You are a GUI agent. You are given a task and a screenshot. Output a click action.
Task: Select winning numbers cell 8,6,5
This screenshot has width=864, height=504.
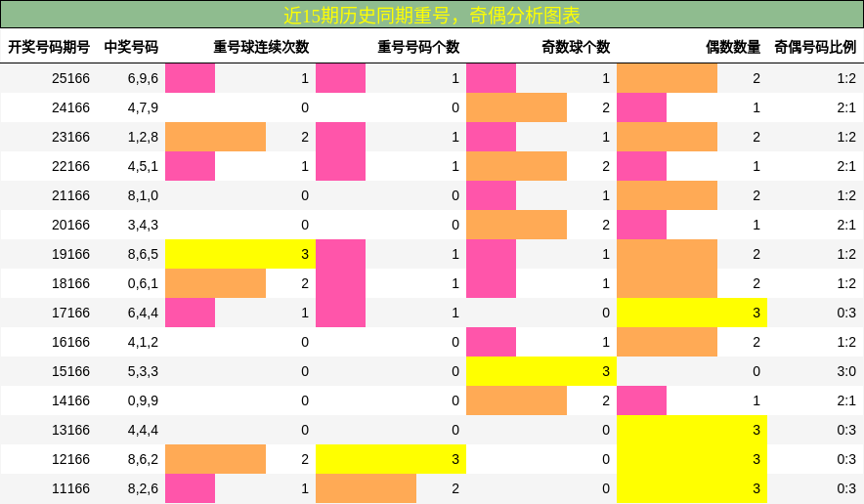[x=143, y=254]
